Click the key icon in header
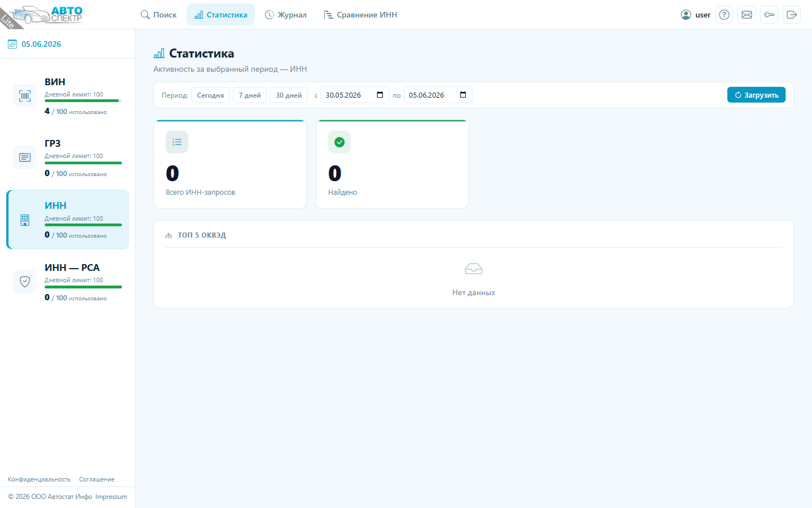Viewport: 812px width, 508px height. point(769,15)
